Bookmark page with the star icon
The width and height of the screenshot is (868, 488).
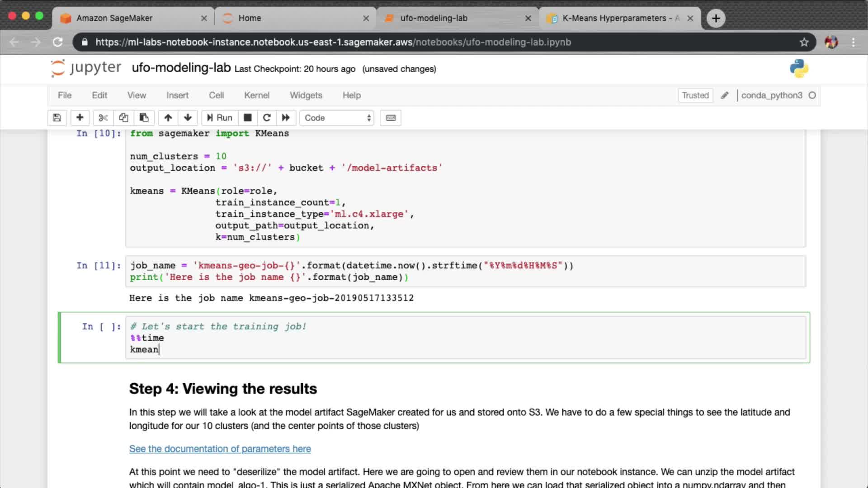point(804,42)
